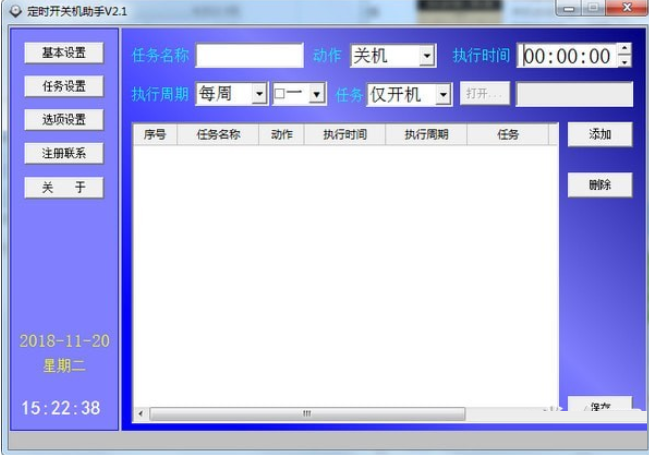
Task: Close the 定时开关机助手 window
Action: pyautogui.click(x=627, y=8)
